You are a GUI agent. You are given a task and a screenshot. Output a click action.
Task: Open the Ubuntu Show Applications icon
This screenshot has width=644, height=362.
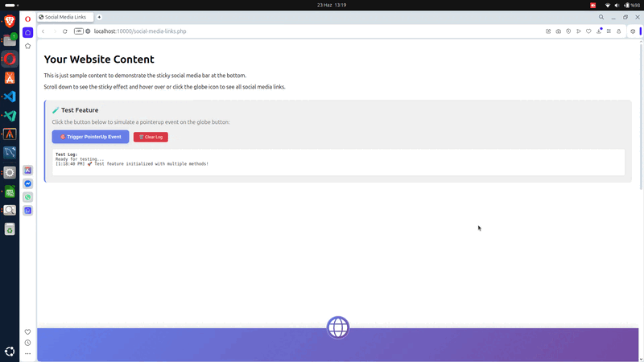click(10, 352)
